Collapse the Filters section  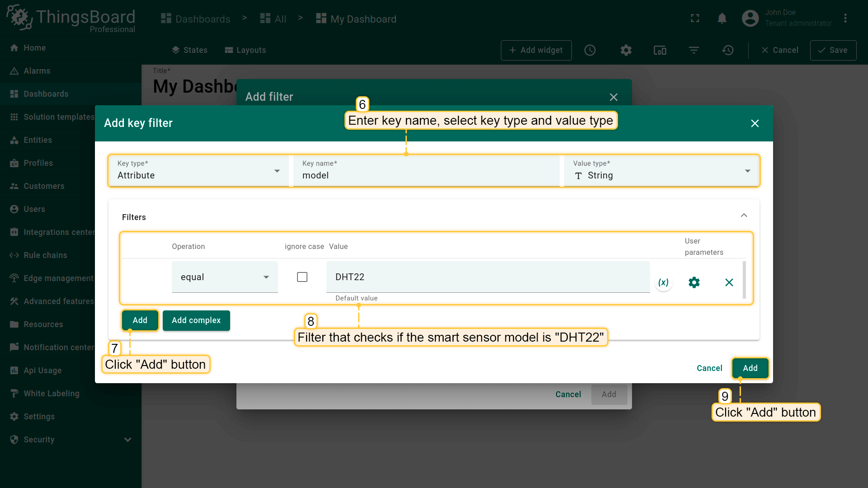[x=744, y=216]
